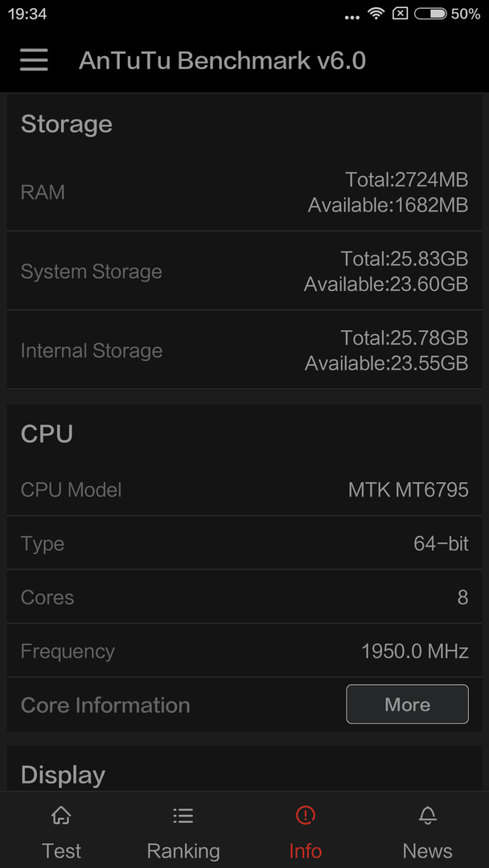Select the Cores row
The image size is (489, 868).
tap(244, 597)
